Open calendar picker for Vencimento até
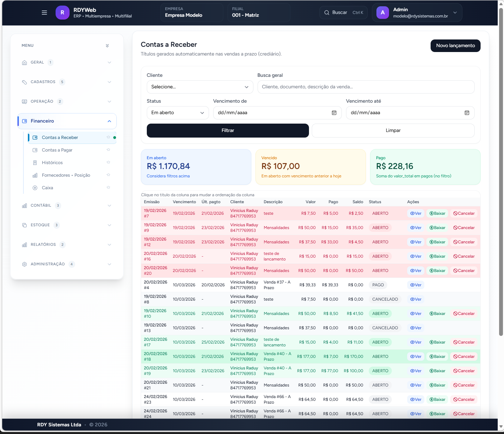The image size is (504, 434). 467,113
